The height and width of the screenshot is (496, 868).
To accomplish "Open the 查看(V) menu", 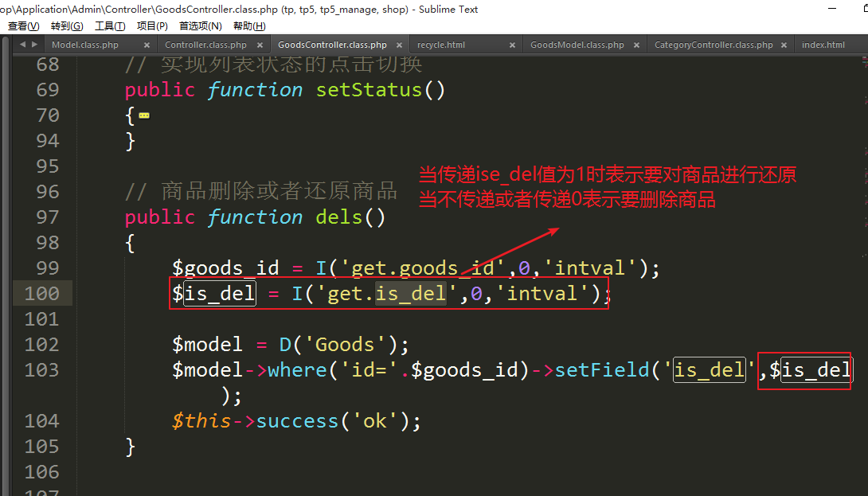I will pos(23,26).
